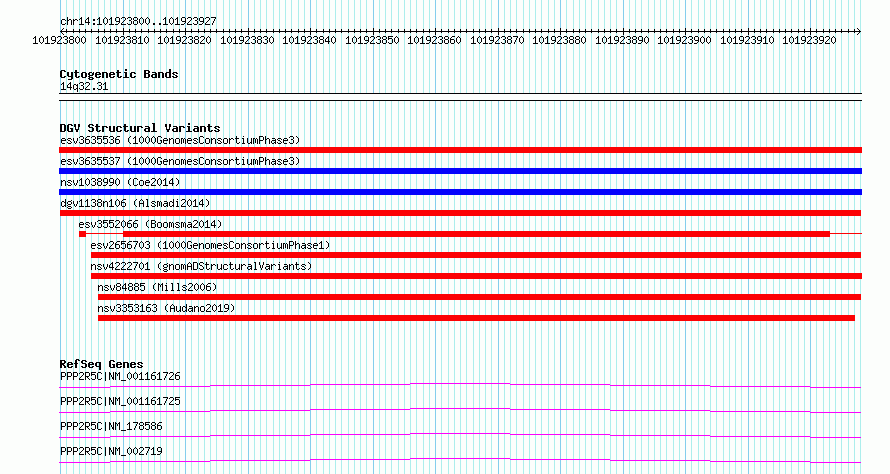The width and height of the screenshot is (890, 474).
Task: Click the blue bar under esv3635537
Action: click(x=460, y=171)
